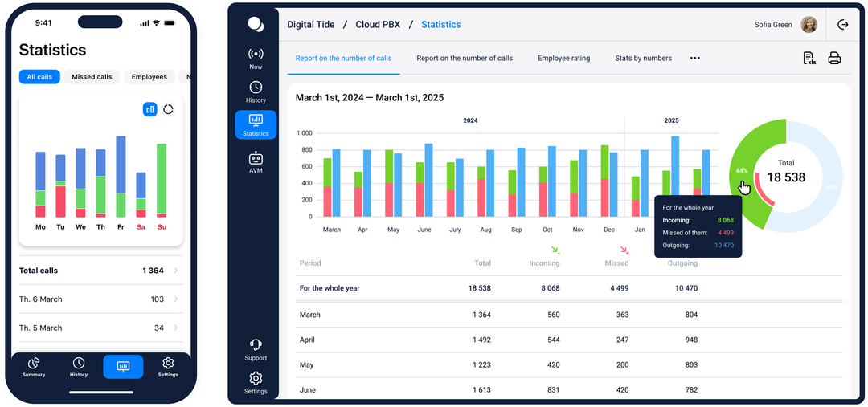868x407 pixels.
Task: Expand Th. 6 March row chevron
Action: pos(176,299)
